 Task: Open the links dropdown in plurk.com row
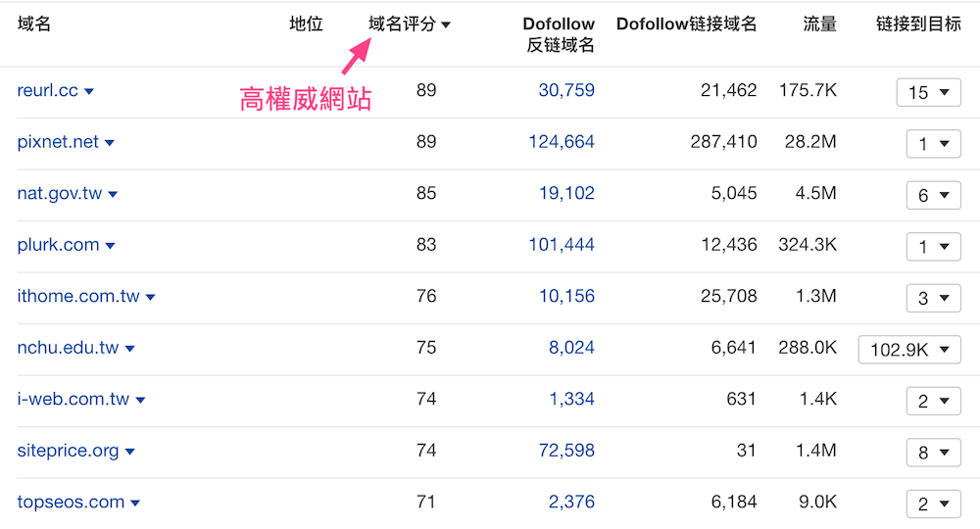coord(933,247)
